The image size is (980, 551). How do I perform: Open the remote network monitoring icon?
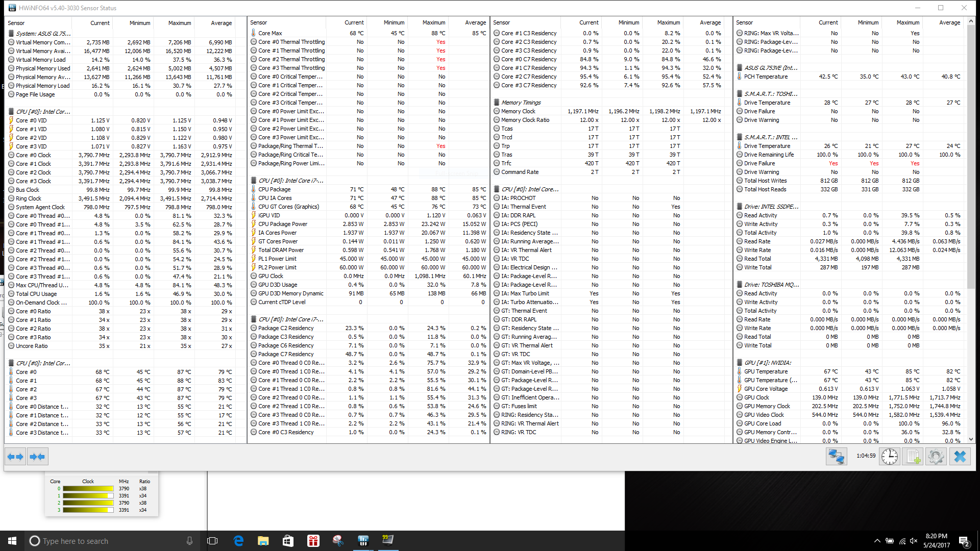click(x=836, y=456)
